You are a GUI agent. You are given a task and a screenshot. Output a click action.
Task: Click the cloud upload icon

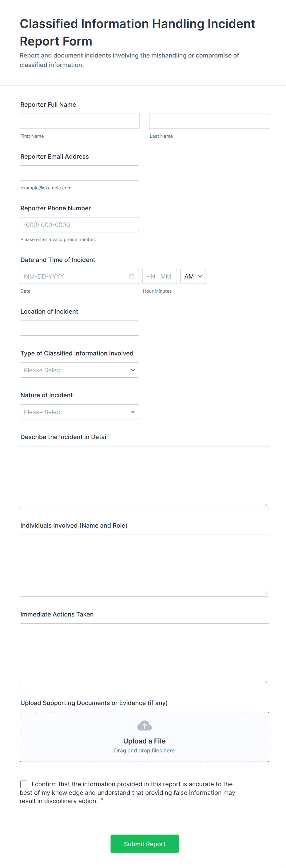click(x=144, y=725)
